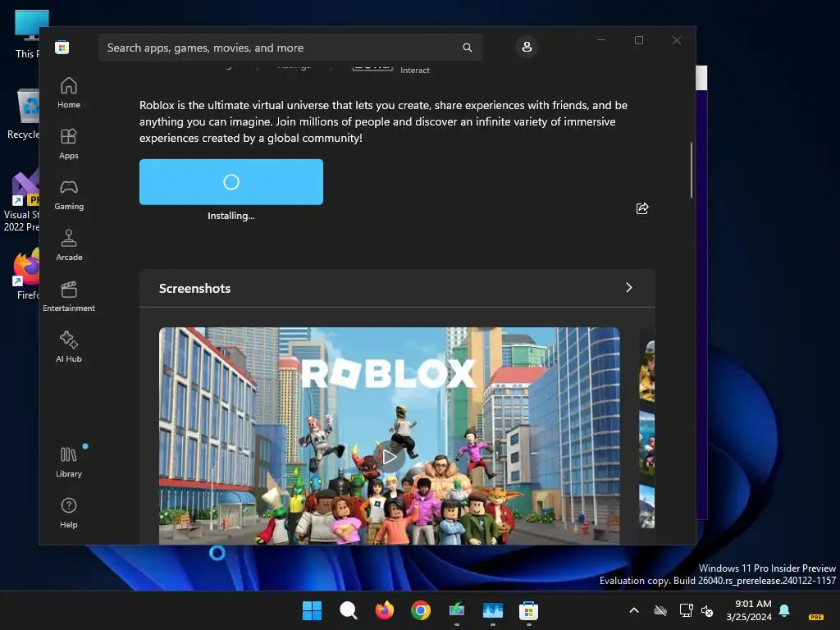Launch Google Chrome from the taskbar

coord(421,610)
